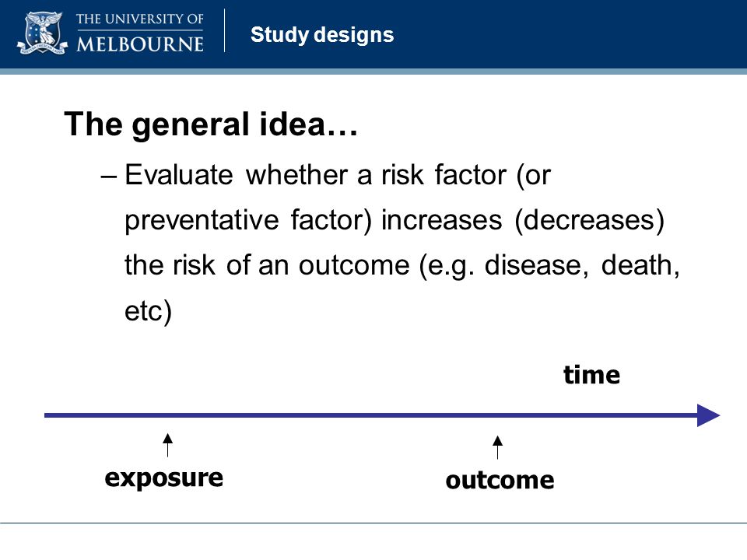Click the blue horizontal timeline line
This screenshot has height=560, width=747.
tap(370, 415)
